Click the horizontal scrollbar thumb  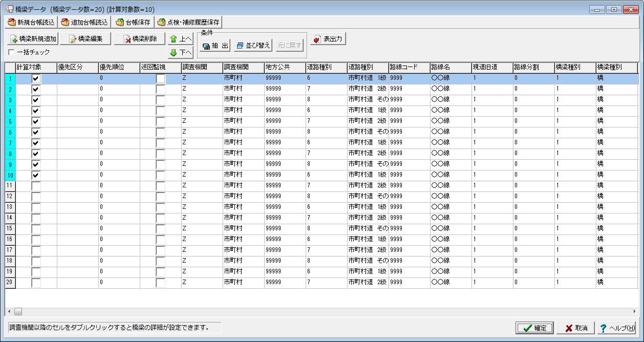click(18, 311)
